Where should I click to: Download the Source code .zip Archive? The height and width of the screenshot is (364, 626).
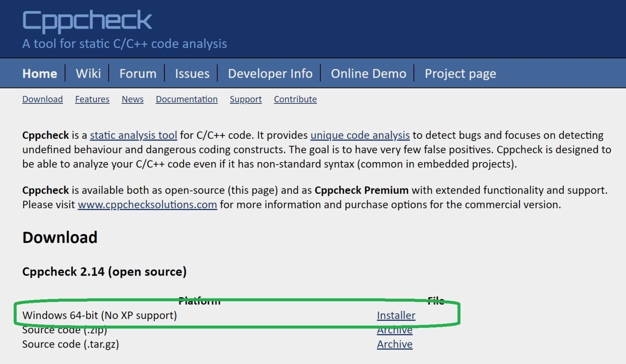coord(395,331)
